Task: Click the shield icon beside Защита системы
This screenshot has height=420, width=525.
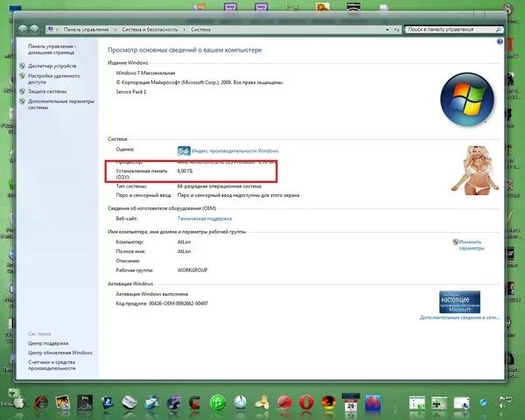Action: (x=23, y=91)
